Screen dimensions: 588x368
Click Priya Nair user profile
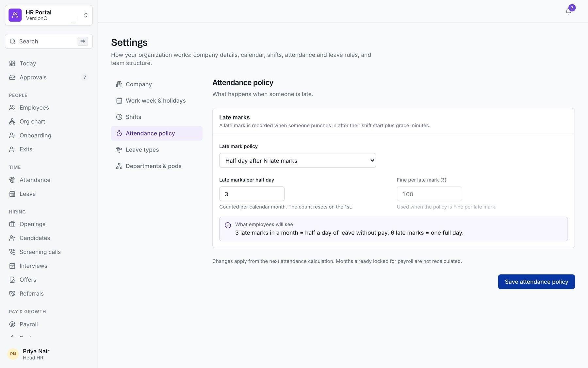pos(49,354)
